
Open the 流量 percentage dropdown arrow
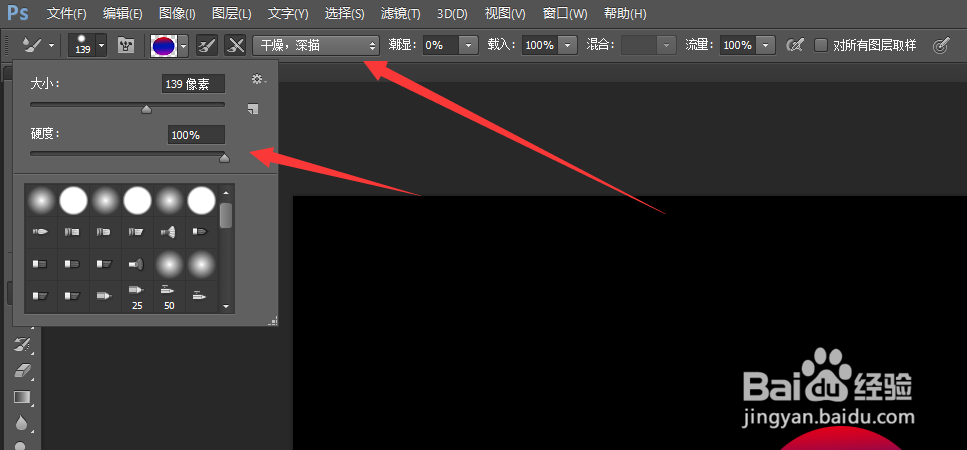[x=766, y=45]
